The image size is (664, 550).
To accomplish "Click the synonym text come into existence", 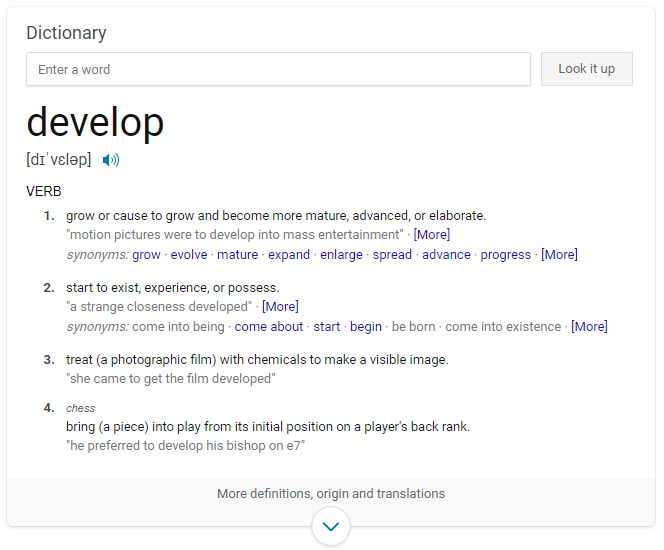I will [x=503, y=326].
